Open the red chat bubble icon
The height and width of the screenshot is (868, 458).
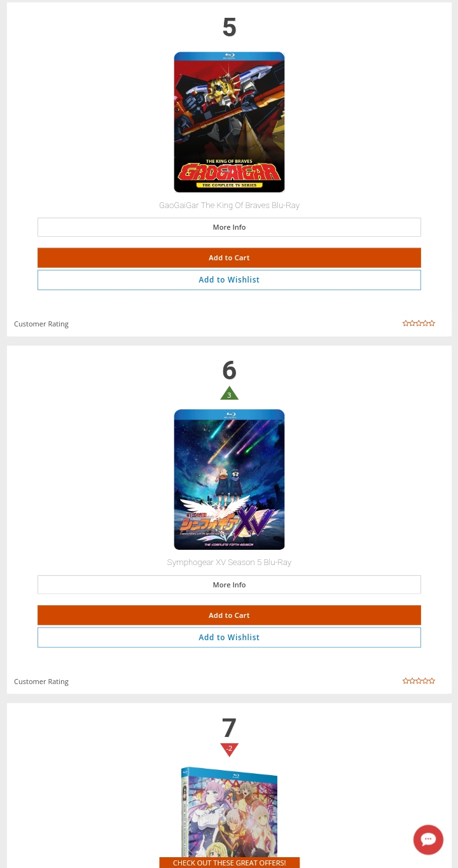[428, 839]
